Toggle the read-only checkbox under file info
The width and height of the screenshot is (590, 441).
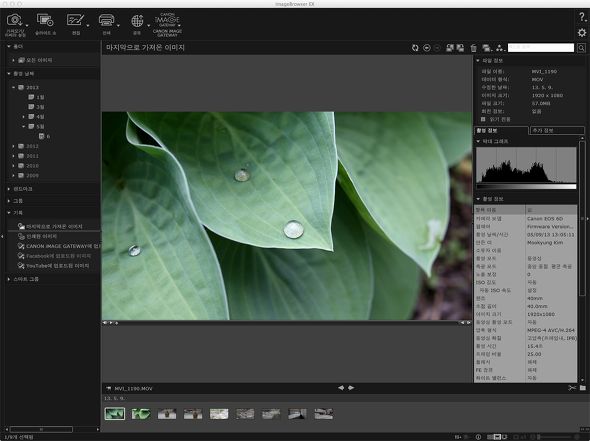pos(483,119)
